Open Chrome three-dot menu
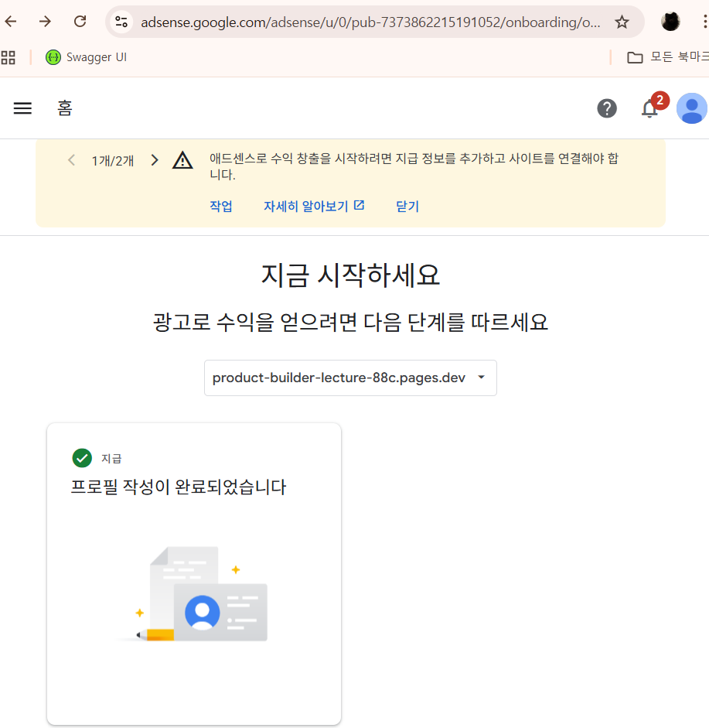The image size is (709, 728). (704, 22)
